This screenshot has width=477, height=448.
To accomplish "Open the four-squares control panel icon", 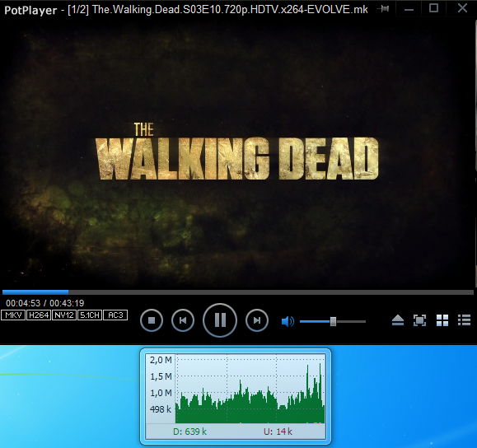I will (442, 320).
